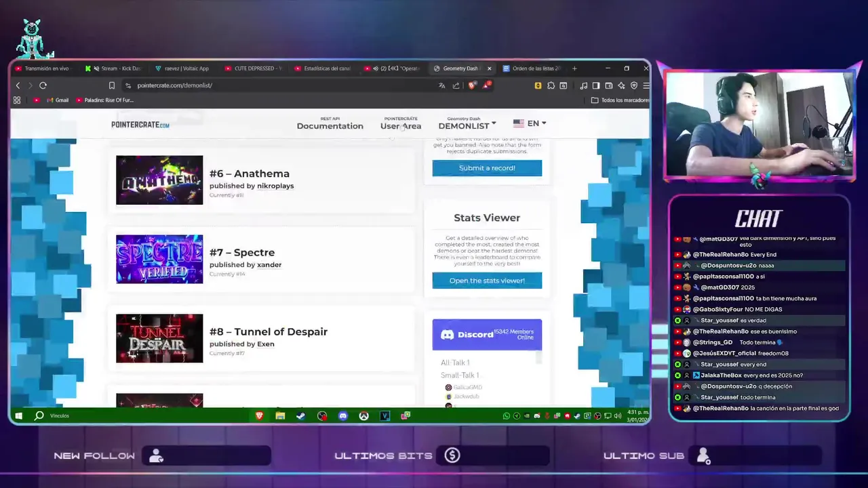Switch to the raevez Voltaic App tab

(182, 68)
